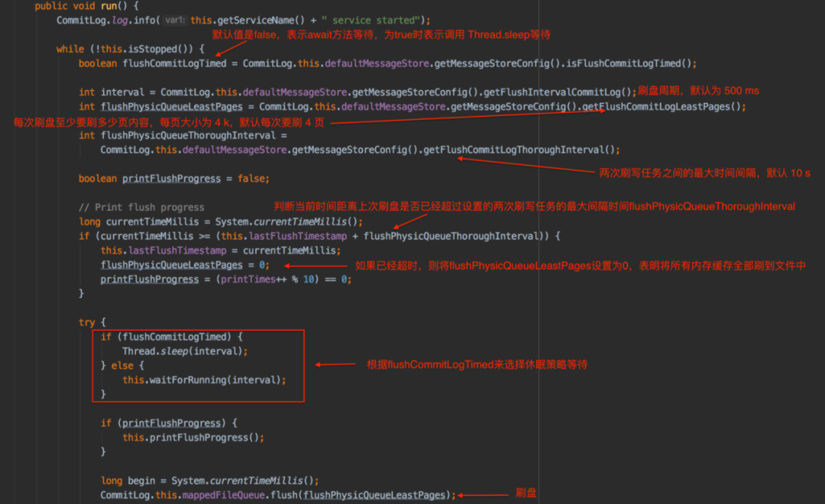Click the "var1:" parameter hint in log.info call
Image resolution: width=825 pixels, height=504 pixels.
click(175, 20)
